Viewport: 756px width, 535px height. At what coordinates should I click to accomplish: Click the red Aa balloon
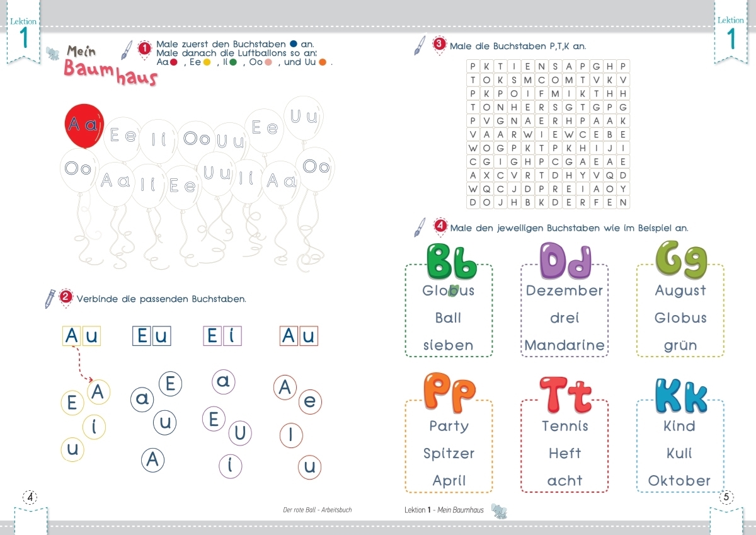tap(84, 126)
